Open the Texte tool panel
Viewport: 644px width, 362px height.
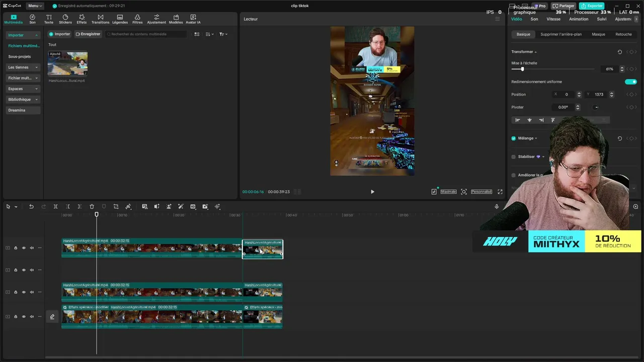click(x=48, y=19)
